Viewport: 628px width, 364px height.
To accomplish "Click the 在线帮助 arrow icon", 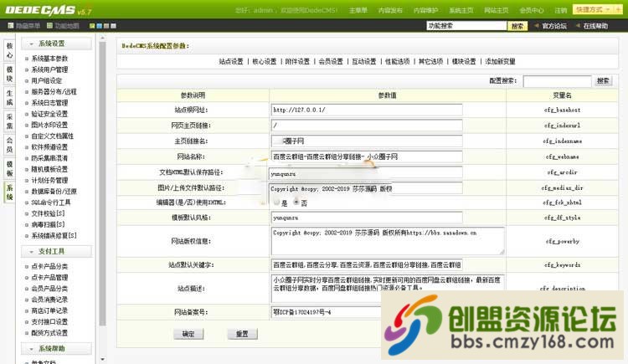I will 578,26.
